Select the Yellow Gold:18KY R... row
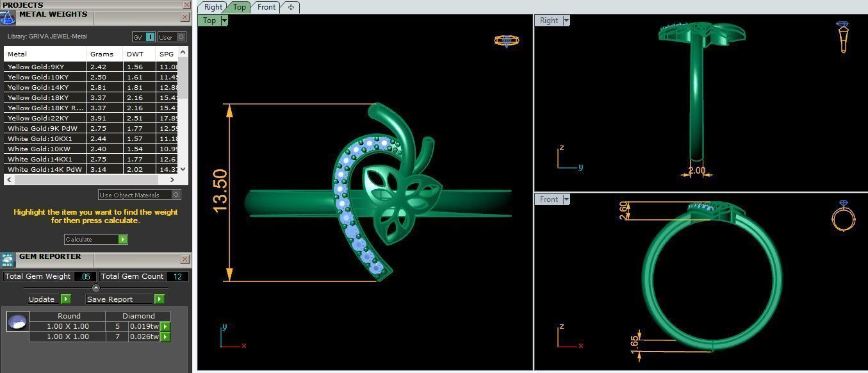Viewport: 868px width, 373px height. click(x=91, y=108)
